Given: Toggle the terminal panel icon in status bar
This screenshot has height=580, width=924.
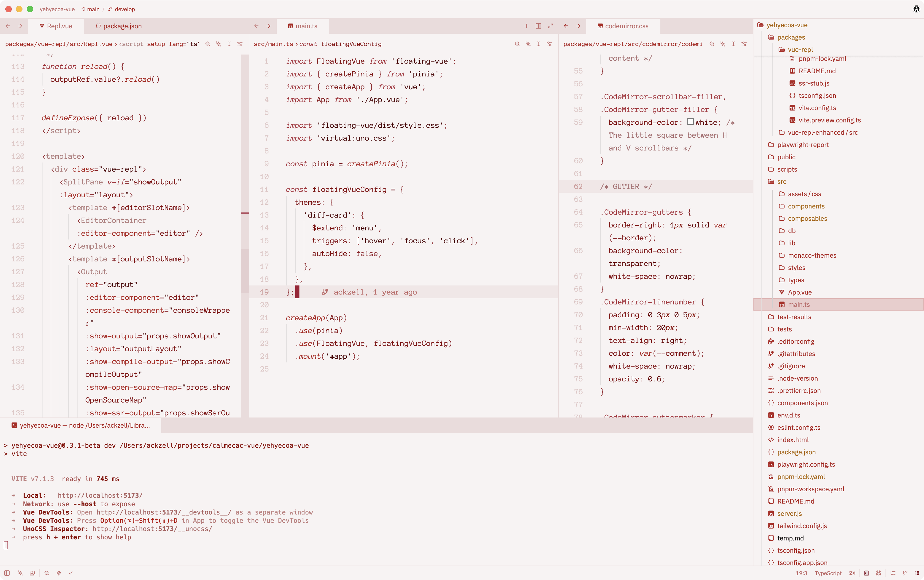Looking at the screenshot, I should click(x=867, y=573).
